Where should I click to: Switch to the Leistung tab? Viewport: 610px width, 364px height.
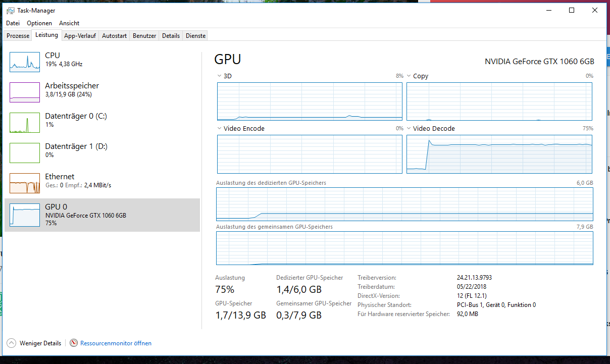pyautogui.click(x=46, y=35)
